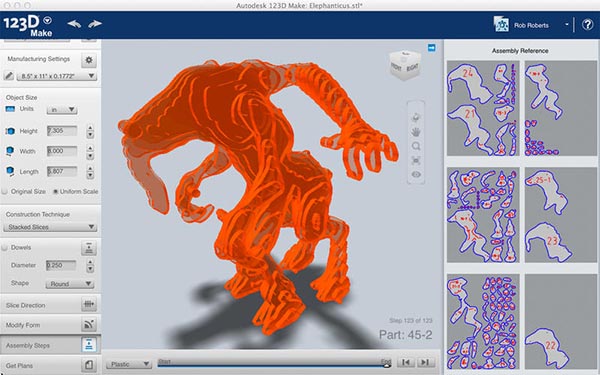Select the sheet thumbnail showing part 22
This screenshot has height=375, width=600.
click(x=561, y=321)
